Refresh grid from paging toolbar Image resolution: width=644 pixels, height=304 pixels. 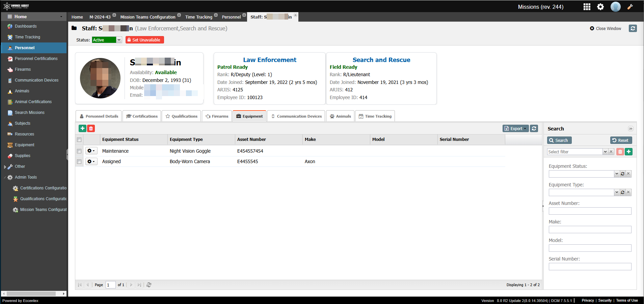tap(149, 285)
